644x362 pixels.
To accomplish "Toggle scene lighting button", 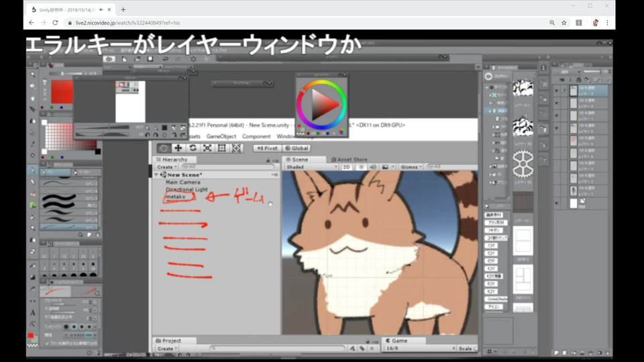I will point(361,167).
